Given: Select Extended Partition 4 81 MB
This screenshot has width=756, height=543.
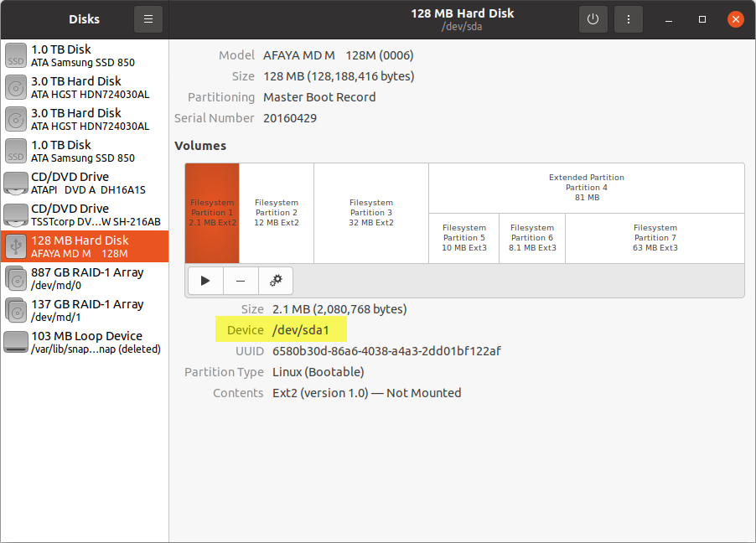Looking at the screenshot, I should [x=586, y=188].
